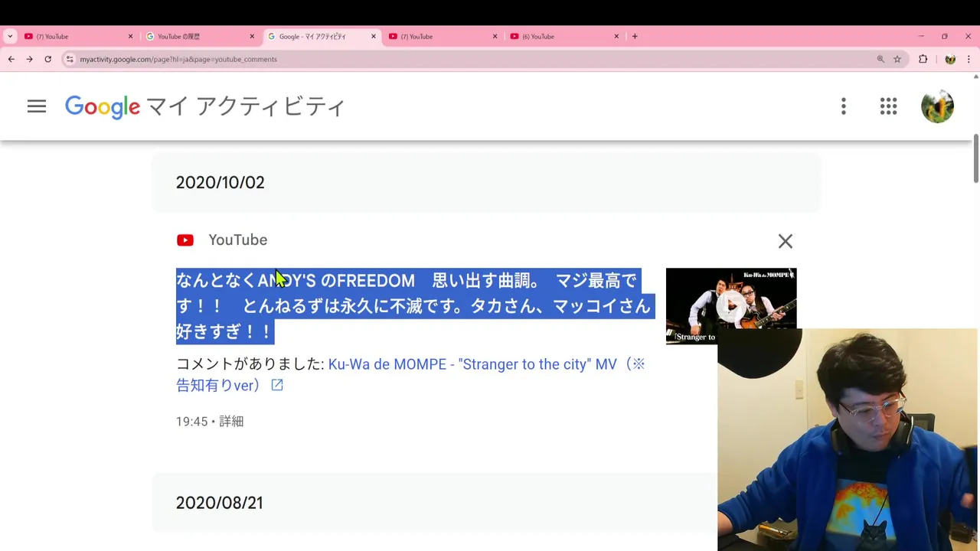Viewport: 980px width, 551px height.
Task: Open Ku-Wa de MOMPE video link
Action: [410, 375]
